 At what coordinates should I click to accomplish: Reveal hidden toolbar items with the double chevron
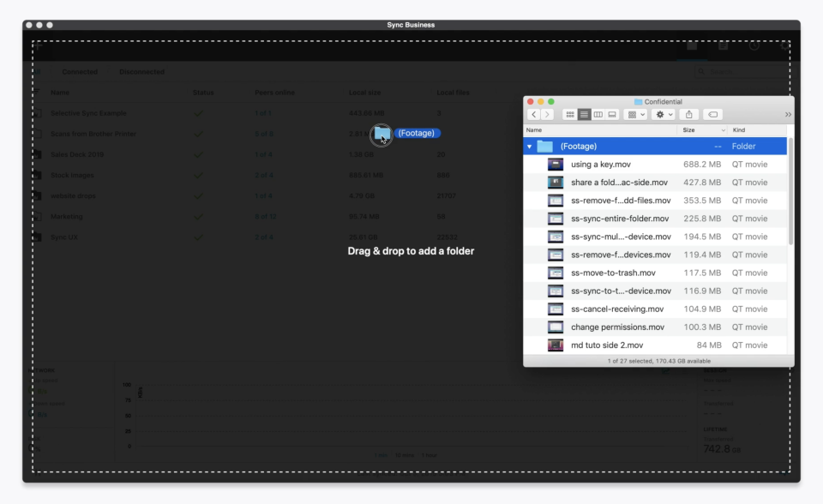click(x=787, y=114)
